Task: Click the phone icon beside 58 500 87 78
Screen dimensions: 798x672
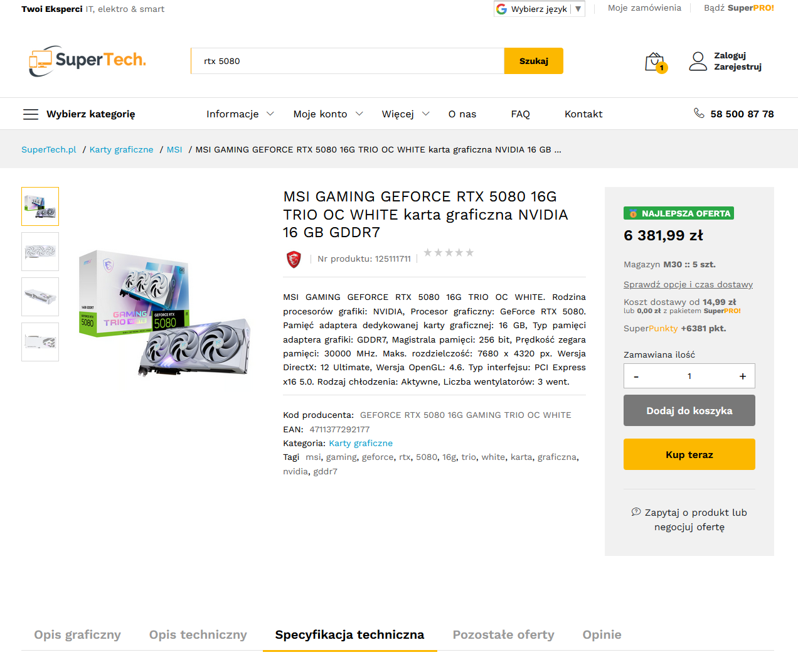Action: 699,113
